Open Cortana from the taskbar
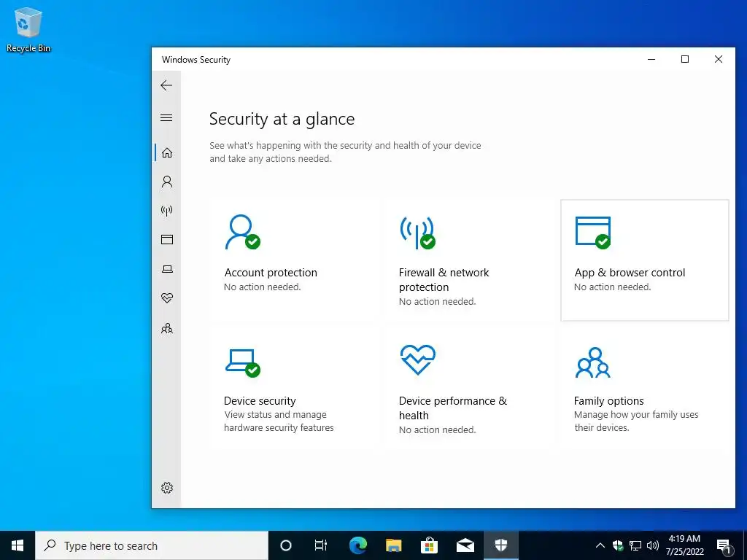The height and width of the screenshot is (560, 747). point(285,545)
